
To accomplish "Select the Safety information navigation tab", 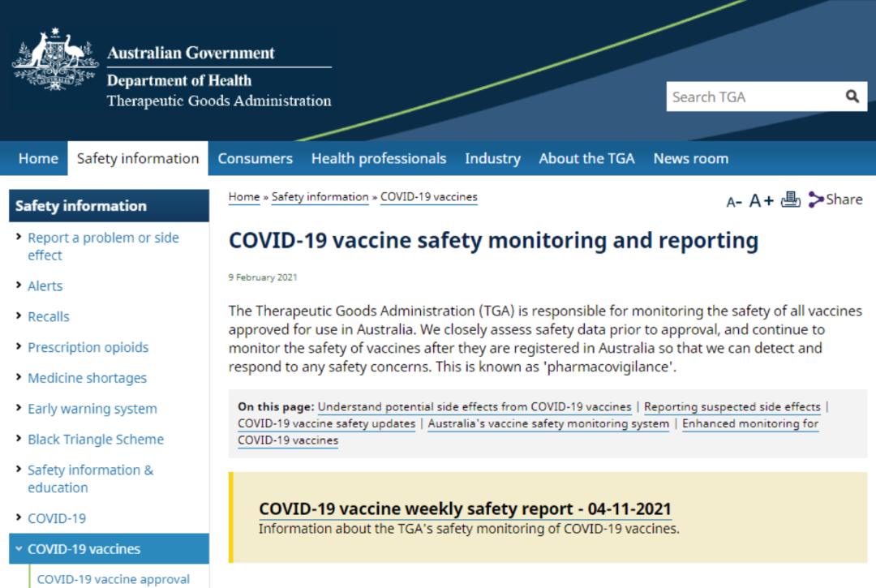I will pyautogui.click(x=138, y=159).
